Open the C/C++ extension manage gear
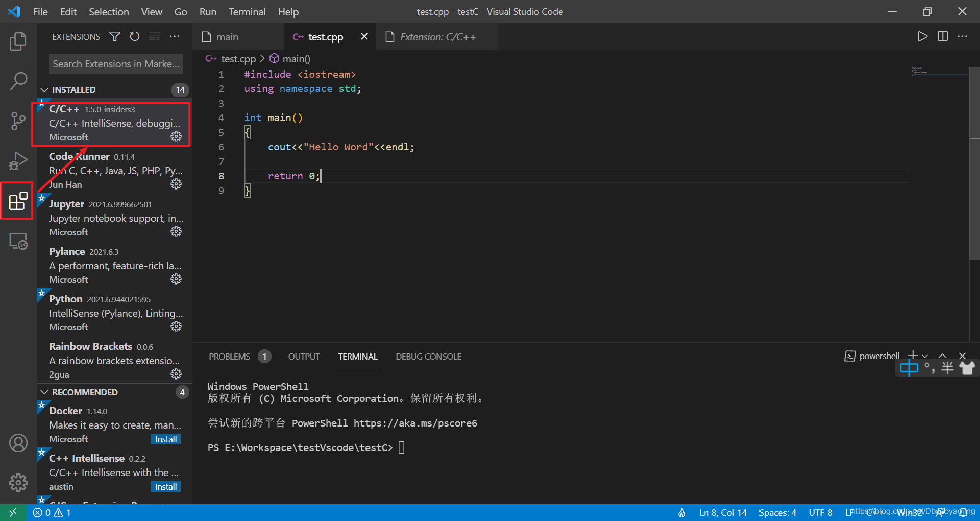Screen dimensions: 980x521 [x=176, y=137]
